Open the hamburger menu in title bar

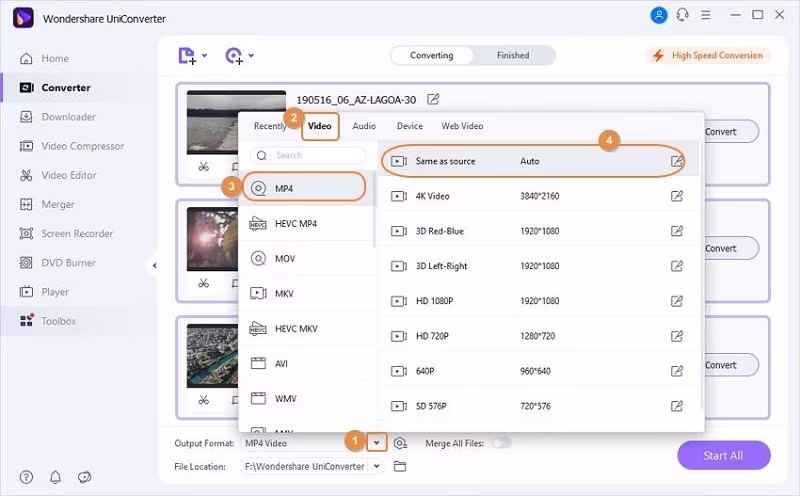coord(706,15)
